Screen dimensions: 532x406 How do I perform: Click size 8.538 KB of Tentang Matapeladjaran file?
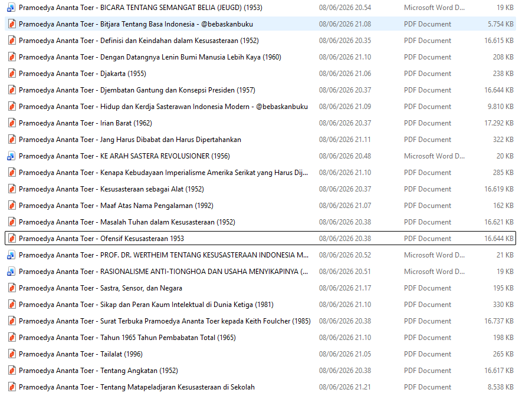point(501,387)
